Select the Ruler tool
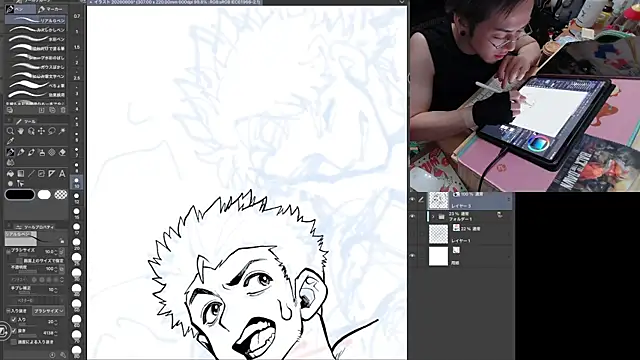Screen dimensions: 640x360 [x=52, y=173]
